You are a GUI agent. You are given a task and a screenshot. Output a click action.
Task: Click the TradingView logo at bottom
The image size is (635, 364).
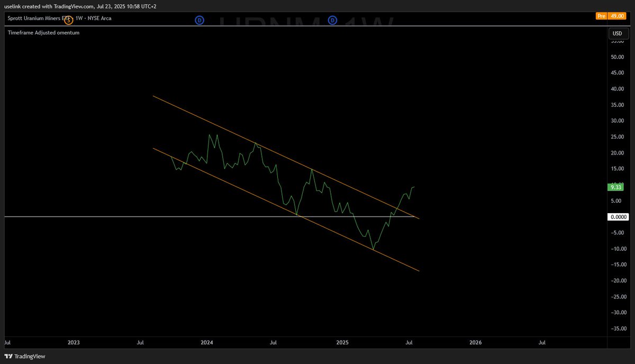tap(25, 356)
